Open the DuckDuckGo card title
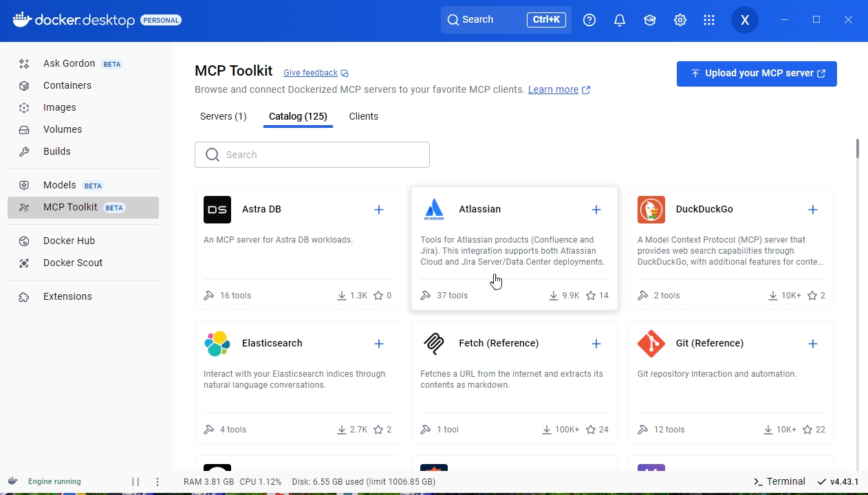This screenshot has width=868, height=495. click(704, 209)
